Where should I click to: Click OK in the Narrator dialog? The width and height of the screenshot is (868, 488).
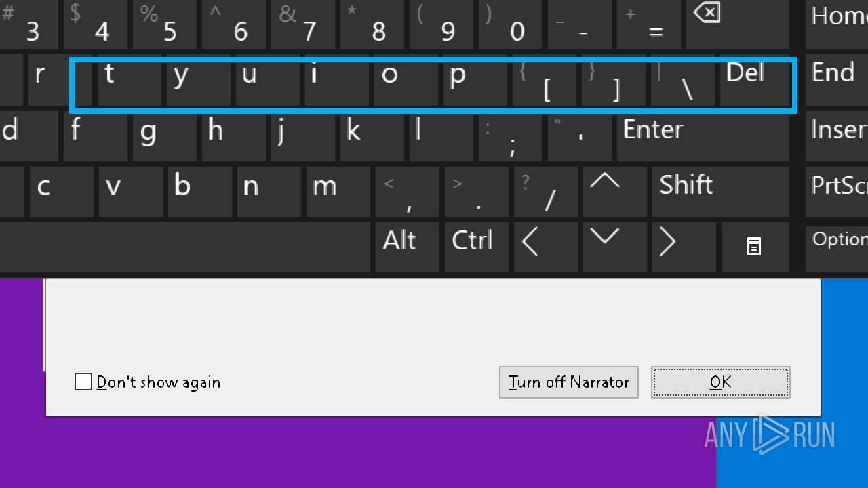tap(721, 382)
